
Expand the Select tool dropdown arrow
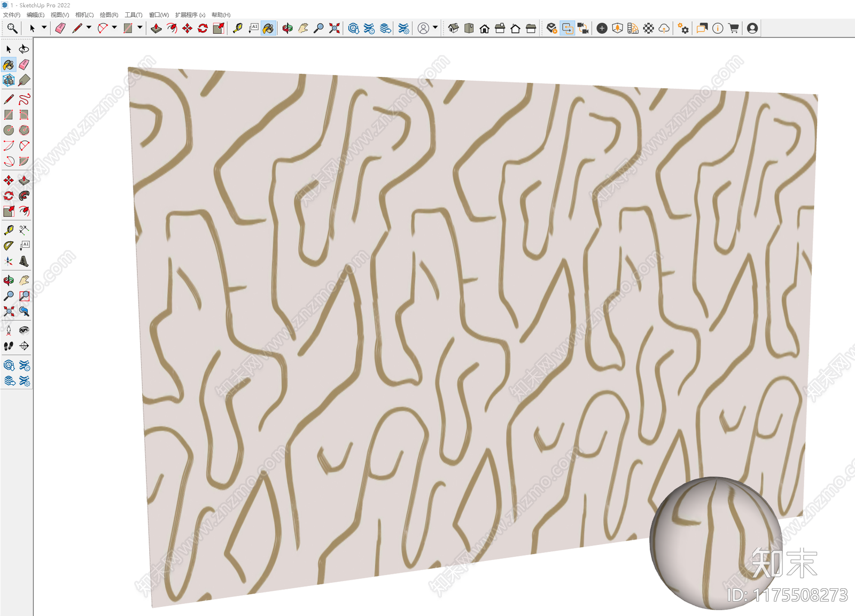44,28
